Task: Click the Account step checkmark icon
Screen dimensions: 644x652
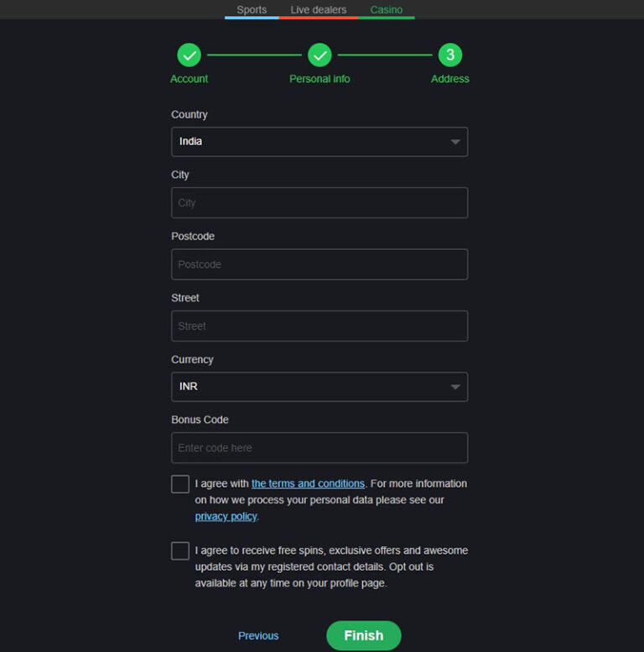Action: pyautogui.click(x=189, y=55)
